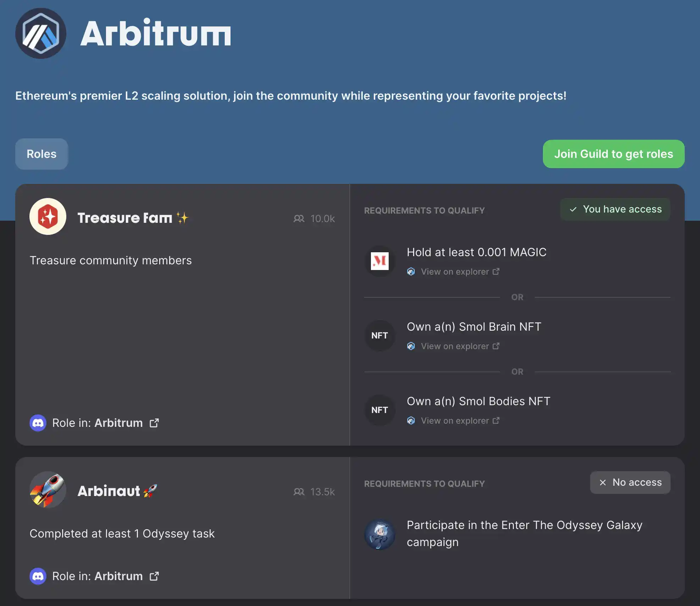Click the Arbitrum guild logo

coord(41,33)
